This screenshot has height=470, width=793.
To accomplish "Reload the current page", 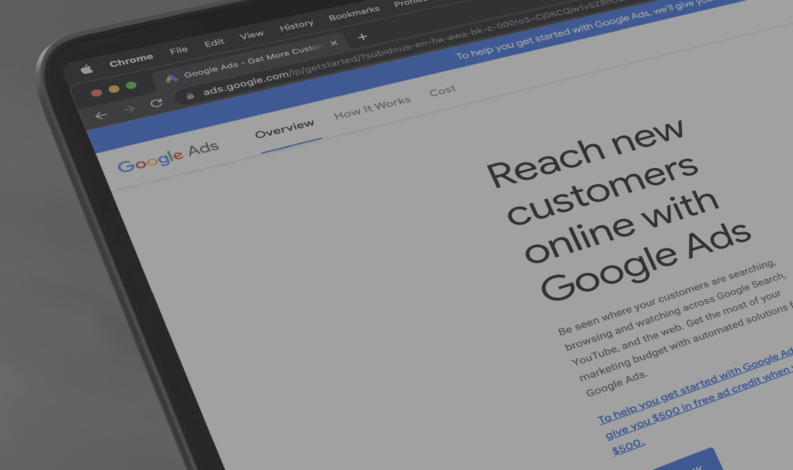I will [156, 103].
